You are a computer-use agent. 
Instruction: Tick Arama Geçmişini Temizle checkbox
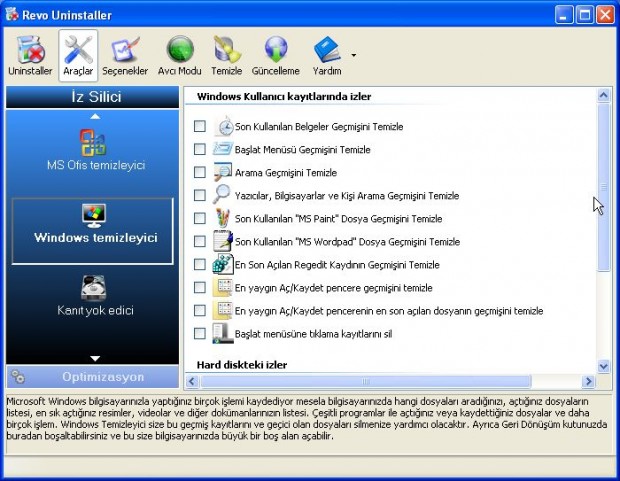click(x=200, y=172)
